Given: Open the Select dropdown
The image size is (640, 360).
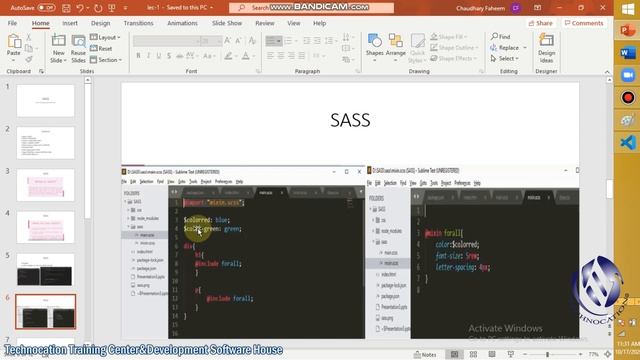Looking at the screenshot, I should (x=505, y=59).
